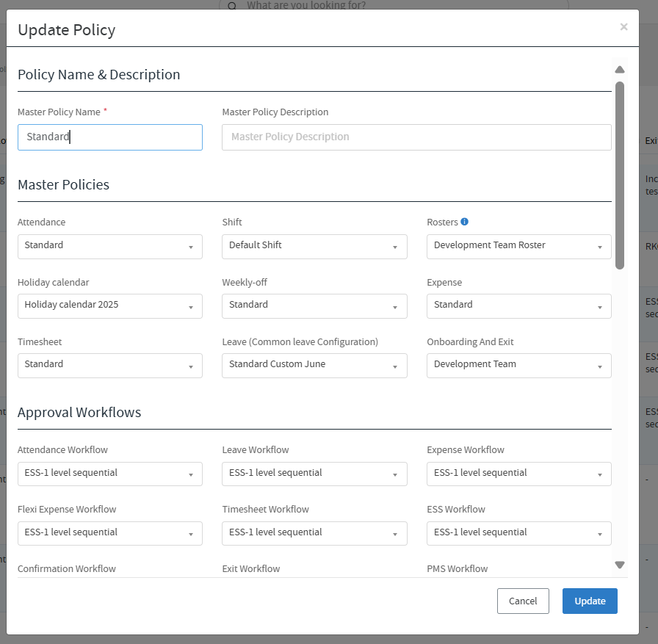The image size is (658, 644).
Task: Click the Update button
Action: [x=590, y=601]
